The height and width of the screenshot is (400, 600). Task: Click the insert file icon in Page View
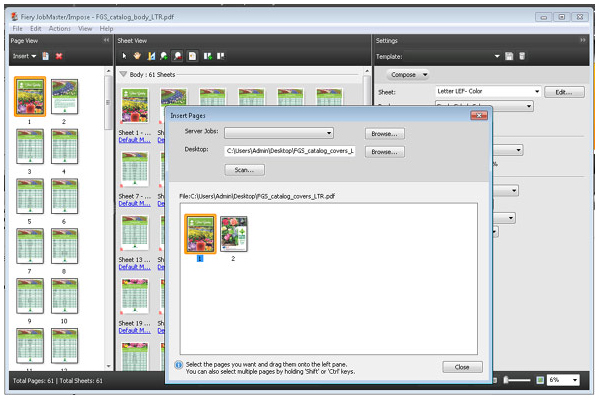[46, 56]
